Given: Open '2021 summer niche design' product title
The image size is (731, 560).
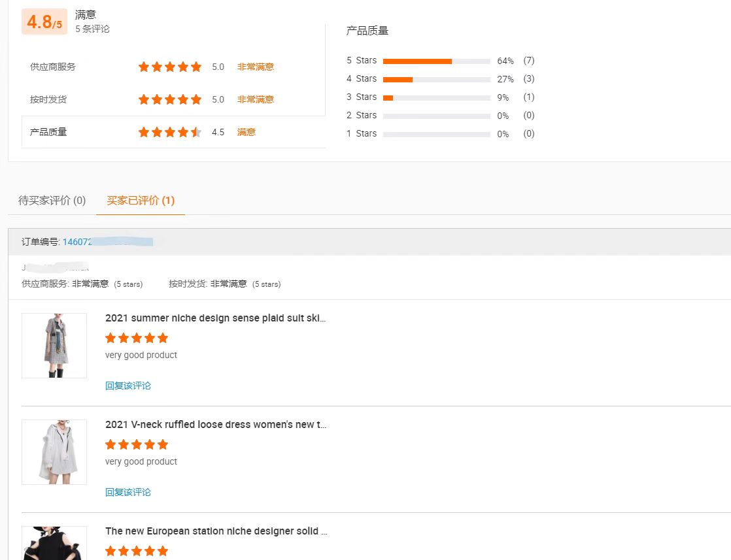Looking at the screenshot, I should click(x=215, y=318).
